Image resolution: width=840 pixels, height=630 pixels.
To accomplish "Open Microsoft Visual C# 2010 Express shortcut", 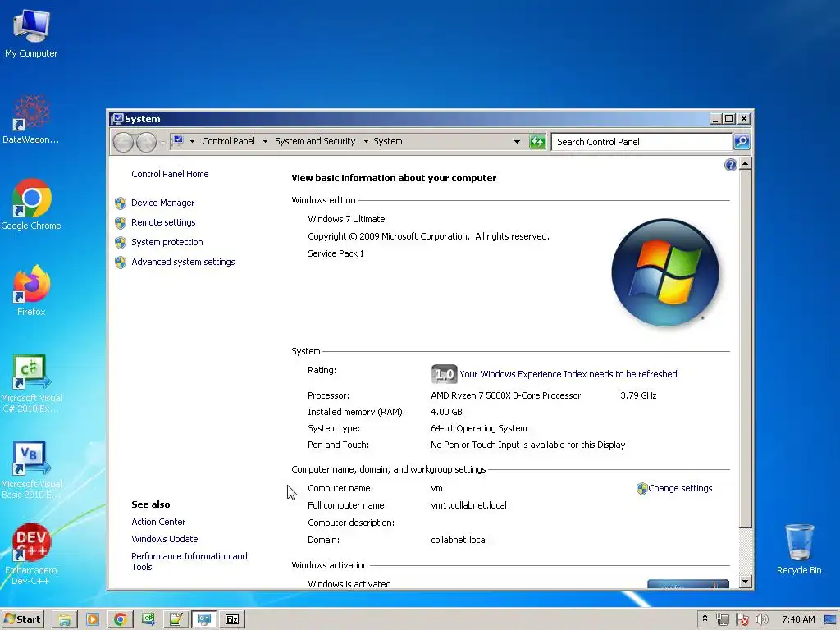I will pyautogui.click(x=31, y=382).
